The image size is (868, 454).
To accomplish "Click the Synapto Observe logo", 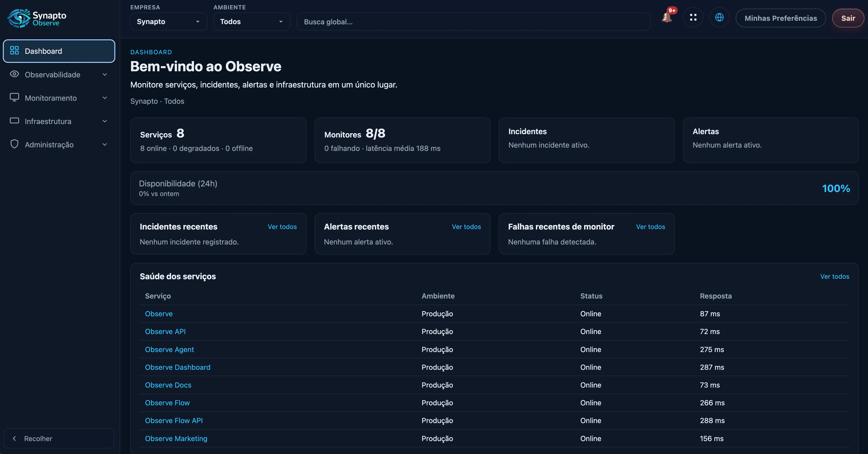I will tap(37, 18).
